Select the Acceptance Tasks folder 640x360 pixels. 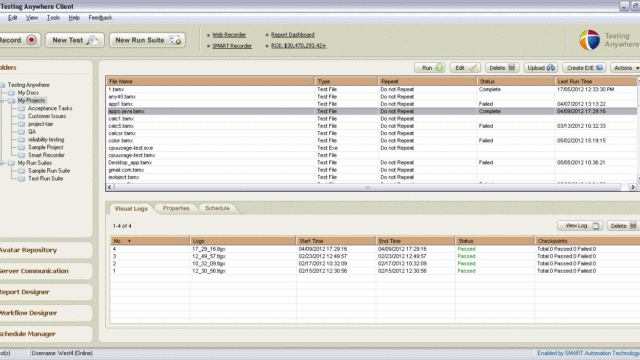point(50,108)
